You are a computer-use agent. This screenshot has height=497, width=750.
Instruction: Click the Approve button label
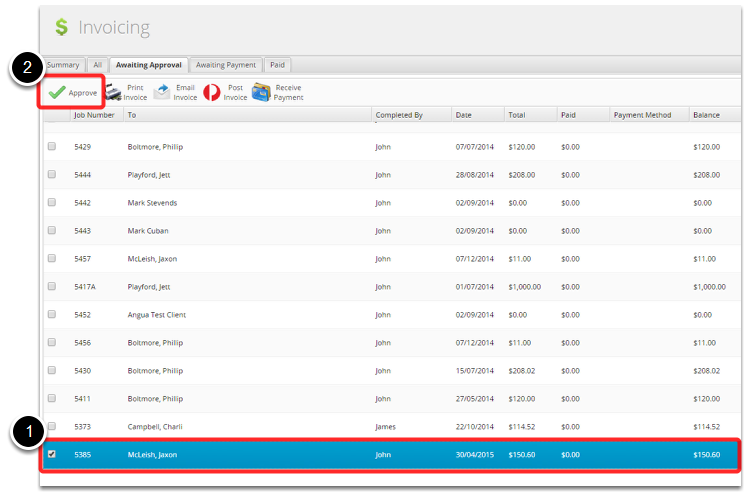coord(83,93)
